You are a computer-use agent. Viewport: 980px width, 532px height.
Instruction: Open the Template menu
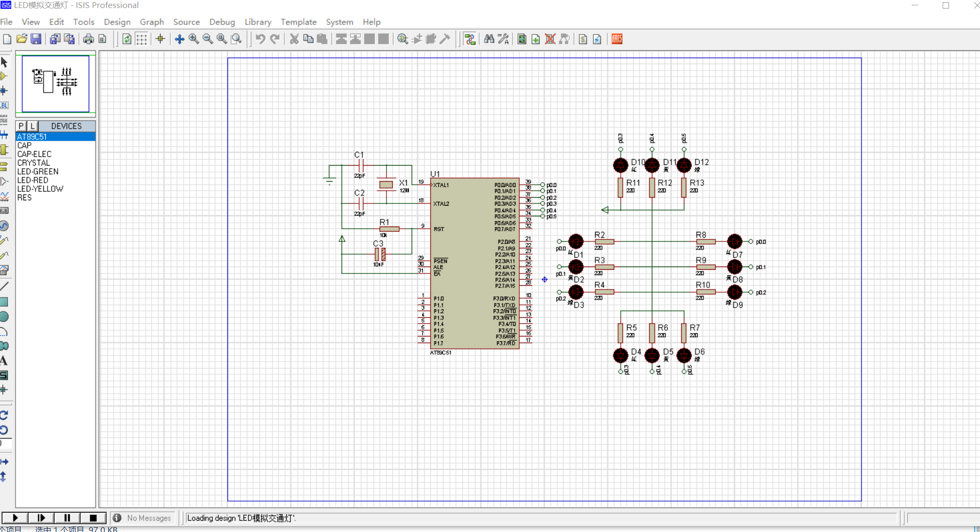coord(298,22)
